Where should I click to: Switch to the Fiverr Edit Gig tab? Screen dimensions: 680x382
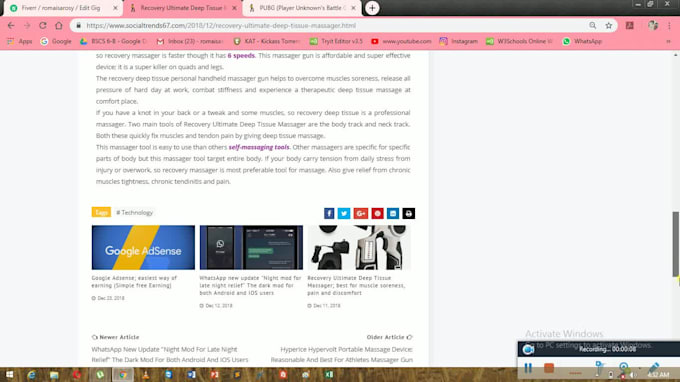pos(61,8)
